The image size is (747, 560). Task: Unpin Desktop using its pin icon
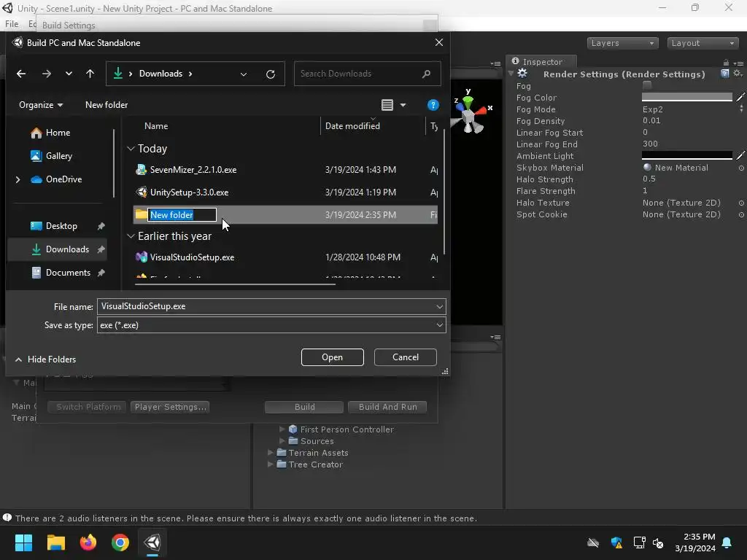(101, 227)
